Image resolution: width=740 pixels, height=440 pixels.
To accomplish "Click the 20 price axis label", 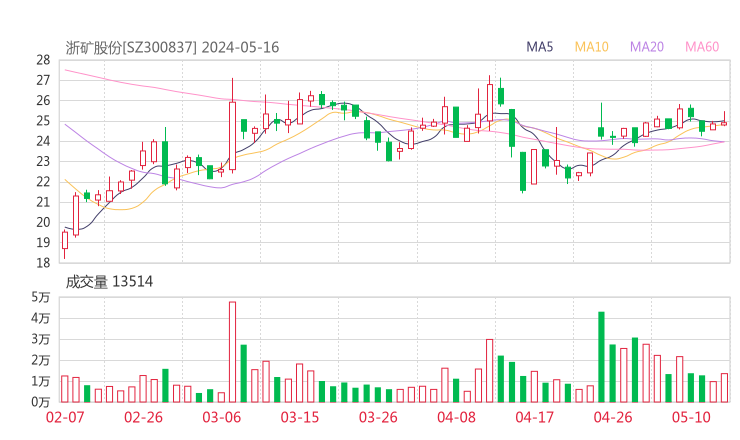I will (x=43, y=222).
